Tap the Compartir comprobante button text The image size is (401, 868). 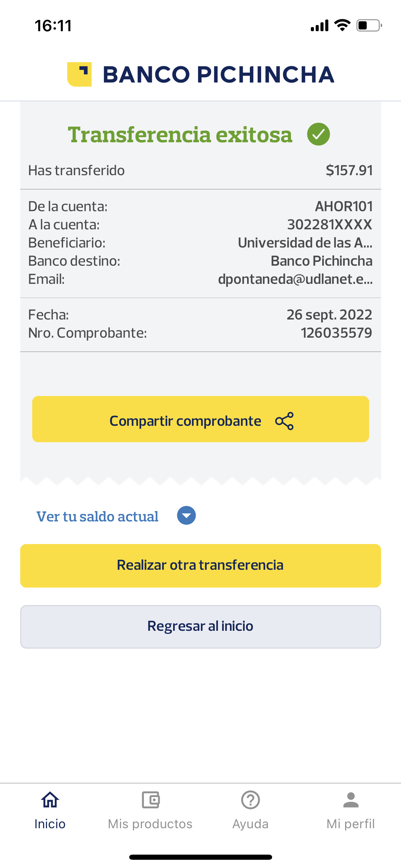185,421
